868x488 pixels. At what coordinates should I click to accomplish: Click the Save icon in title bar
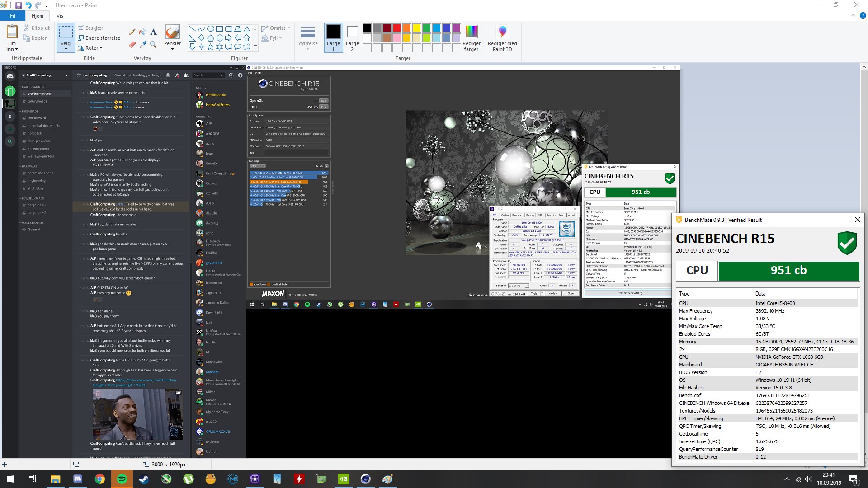18,5
